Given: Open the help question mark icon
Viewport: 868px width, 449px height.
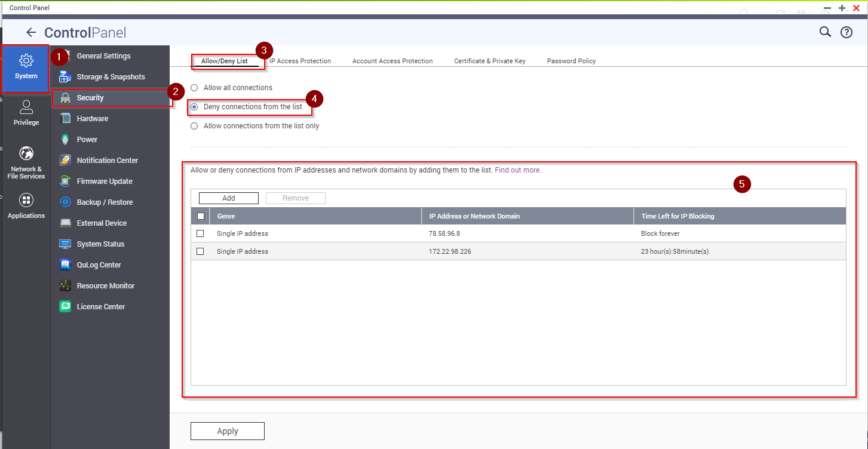Looking at the screenshot, I should [846, 32].
